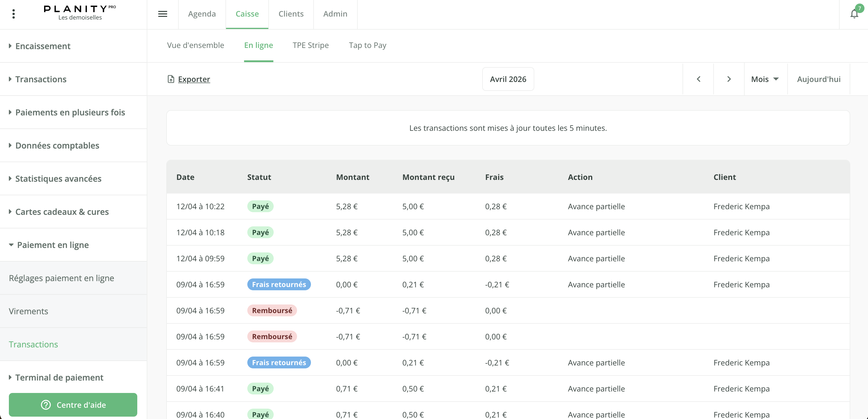This screenshot has height=419, width=868.
Task: Click the hamburger menu icon
Action: [x=162, y=14]
